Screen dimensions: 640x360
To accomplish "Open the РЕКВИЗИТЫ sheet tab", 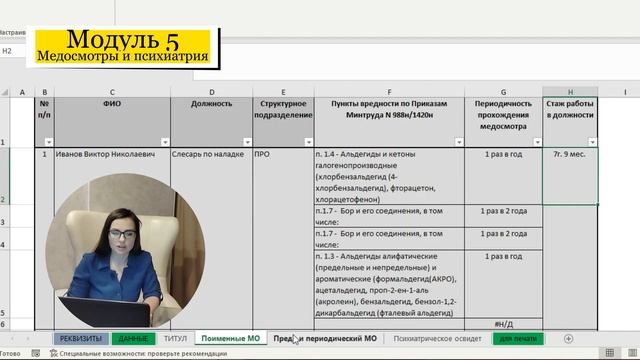I will pyautogui.click(x=81, y=338).
